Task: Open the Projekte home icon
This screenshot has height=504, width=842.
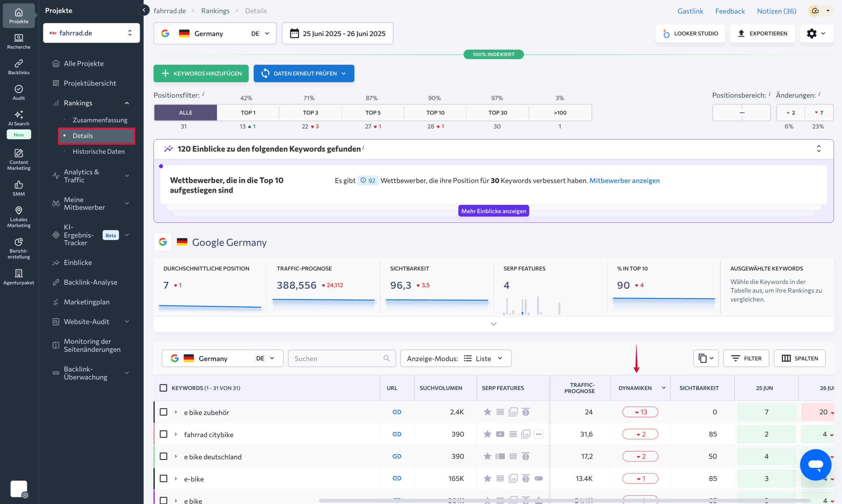Action: click(19, 16)
